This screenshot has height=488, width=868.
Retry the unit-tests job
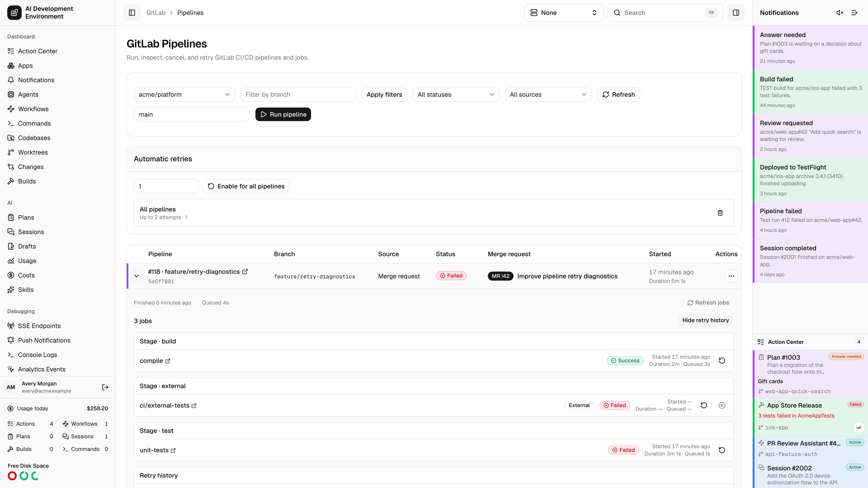(722, 450)
